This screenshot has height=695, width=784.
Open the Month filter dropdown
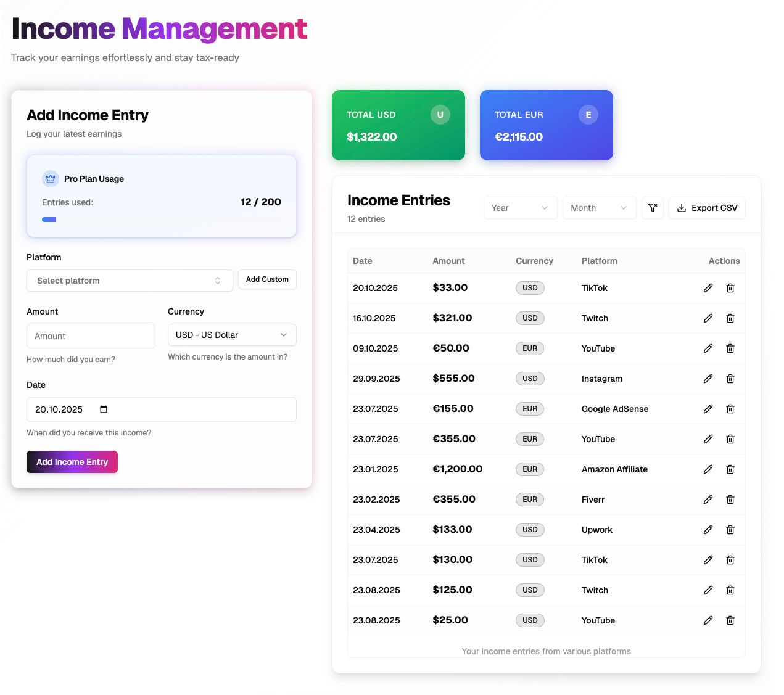pyautogui.click(x=598, y=208)
